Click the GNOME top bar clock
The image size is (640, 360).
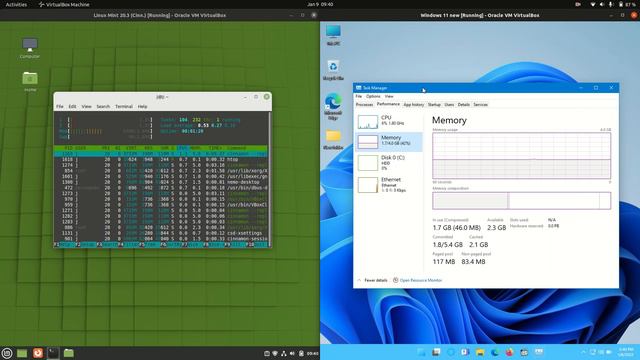(x=320, y=4)
